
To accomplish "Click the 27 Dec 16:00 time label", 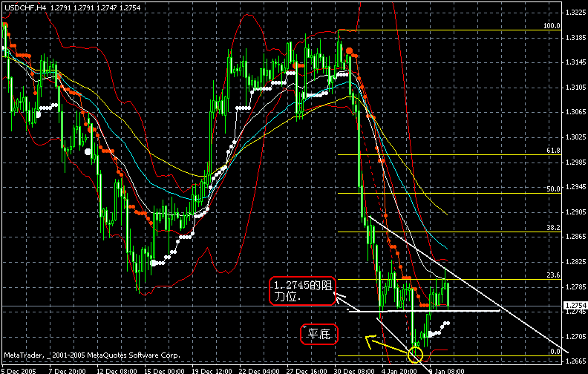I will [x=307, y=371].
